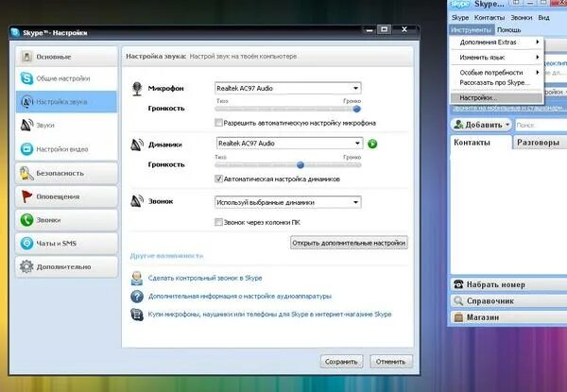
Task: Click the green play test button next to Динамики
Action: (x=372, y=144)
